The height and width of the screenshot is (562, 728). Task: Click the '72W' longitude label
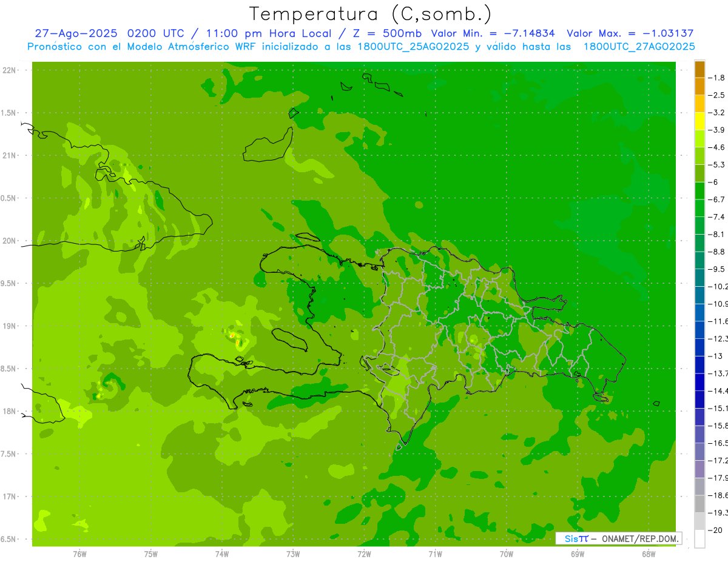coord(364,554)
